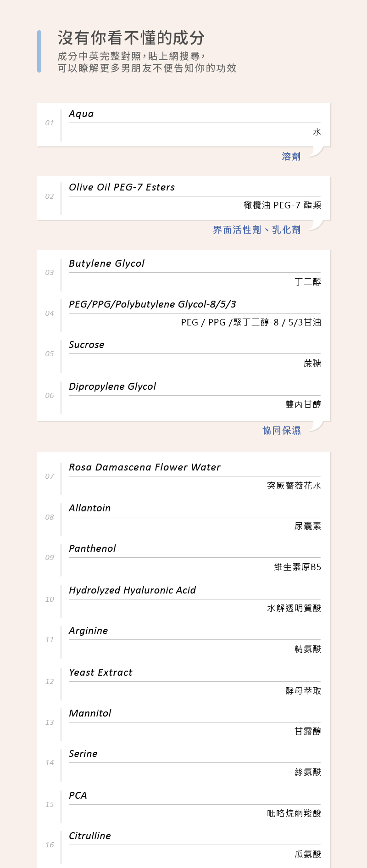This screenshot has height=868, width=367.
Task: Click the 精氨酸 translation under Arginine
Action: coord(308,649)
